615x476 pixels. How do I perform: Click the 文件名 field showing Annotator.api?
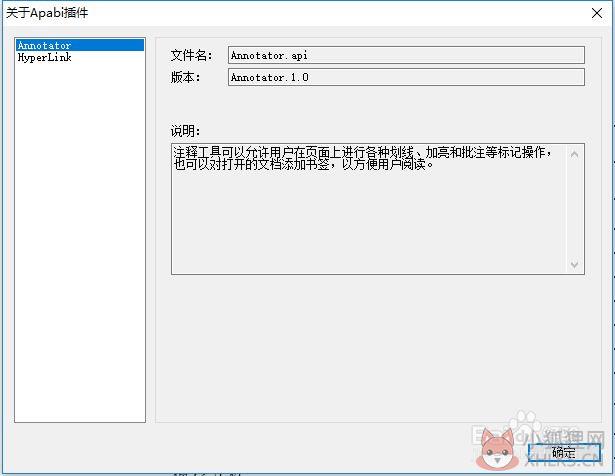[x=406, y=55]
